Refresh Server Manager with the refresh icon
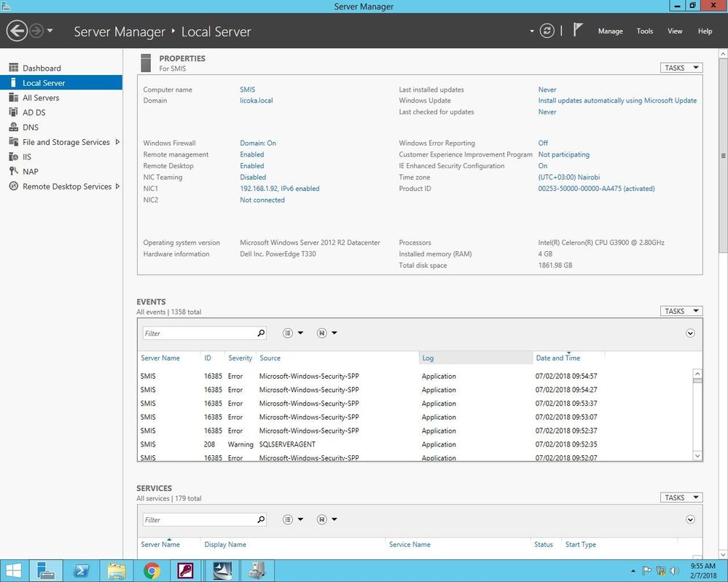728x582 pixels. tap(547, 31)
